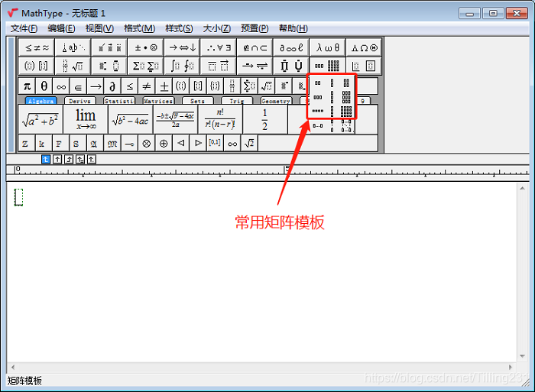This screenshot has width=535, height=392.
Task: Open the relational symbols palette (≤ ≠ ≈)
Action: click(37, 48)
